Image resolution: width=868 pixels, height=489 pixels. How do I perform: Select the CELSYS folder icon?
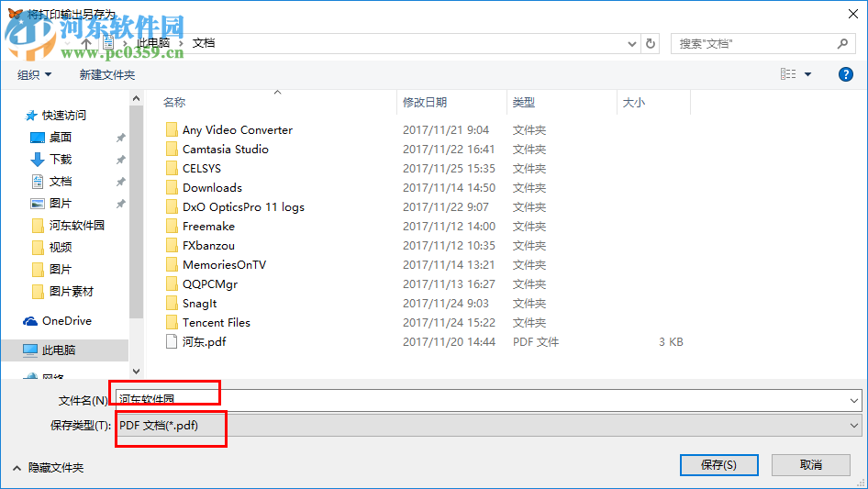pos(172,169)
